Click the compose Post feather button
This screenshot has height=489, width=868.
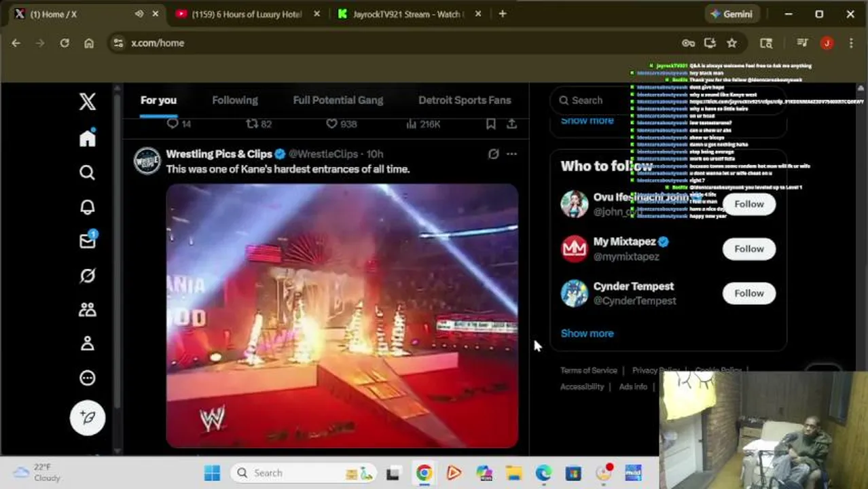88,417
